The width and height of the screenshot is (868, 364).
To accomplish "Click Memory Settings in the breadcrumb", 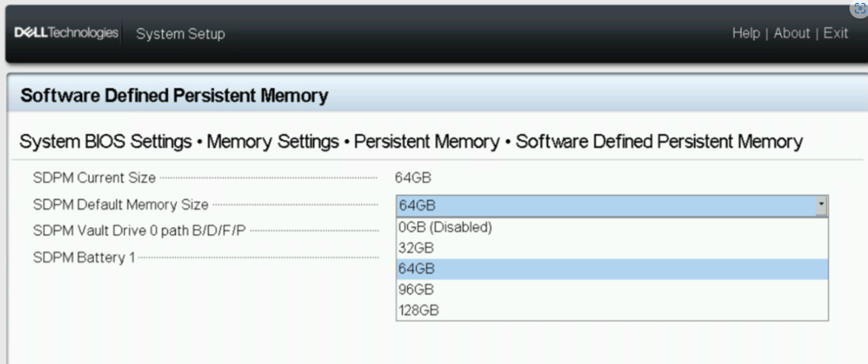I will click(x=272, y=141).
